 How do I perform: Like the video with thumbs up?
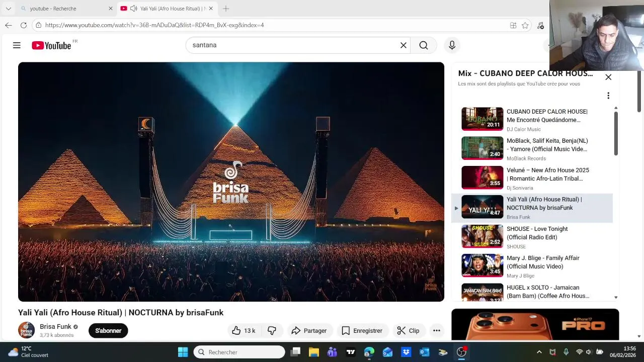tap(244, 330)
